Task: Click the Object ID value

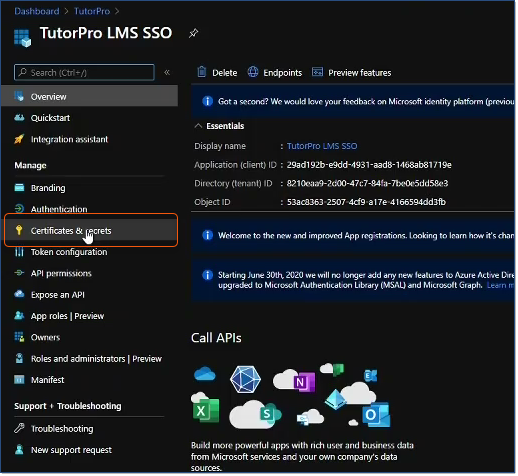Action: point(366,202)
